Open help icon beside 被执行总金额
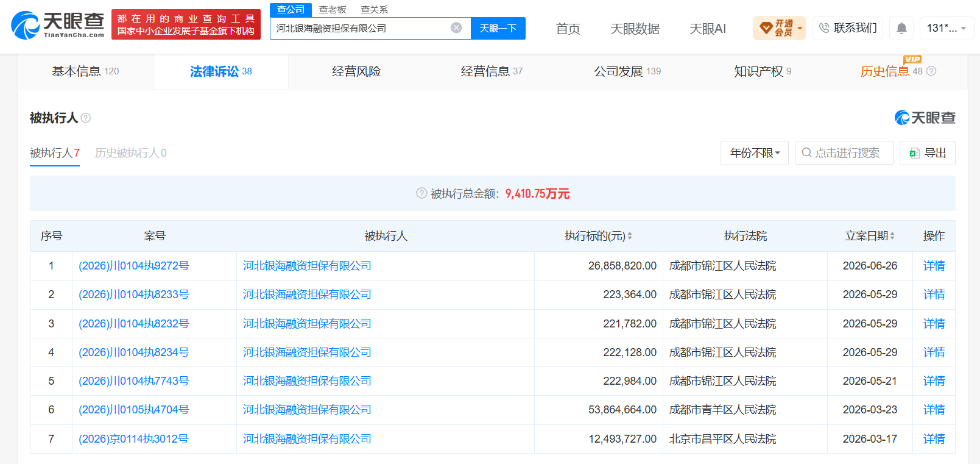The image size is (980, 464). (421, 193)
